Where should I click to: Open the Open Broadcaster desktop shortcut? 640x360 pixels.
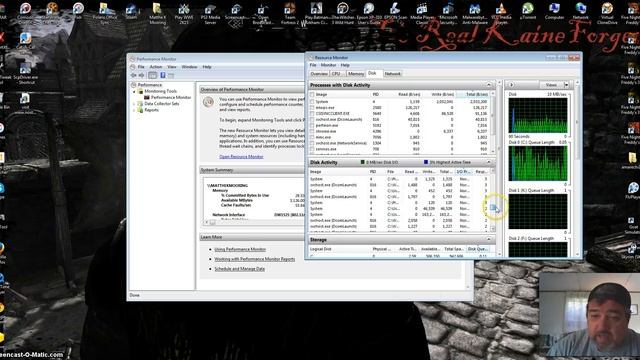coord(263,13)
